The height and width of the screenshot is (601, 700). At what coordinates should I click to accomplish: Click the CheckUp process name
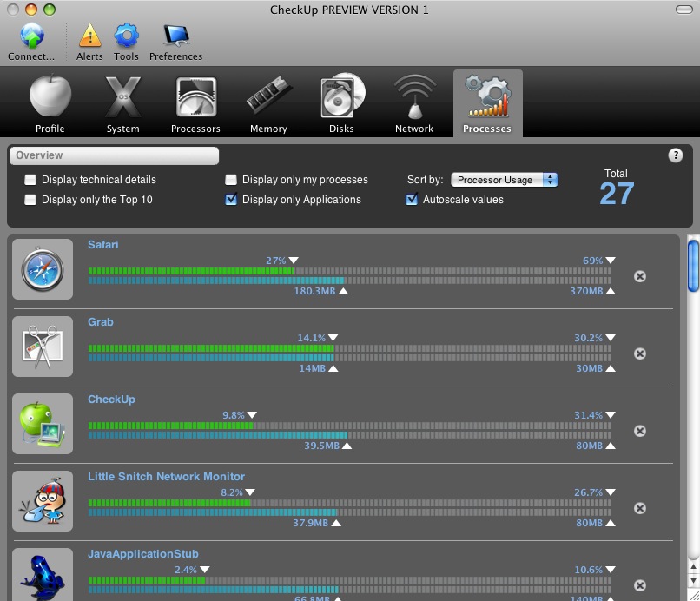111,400
